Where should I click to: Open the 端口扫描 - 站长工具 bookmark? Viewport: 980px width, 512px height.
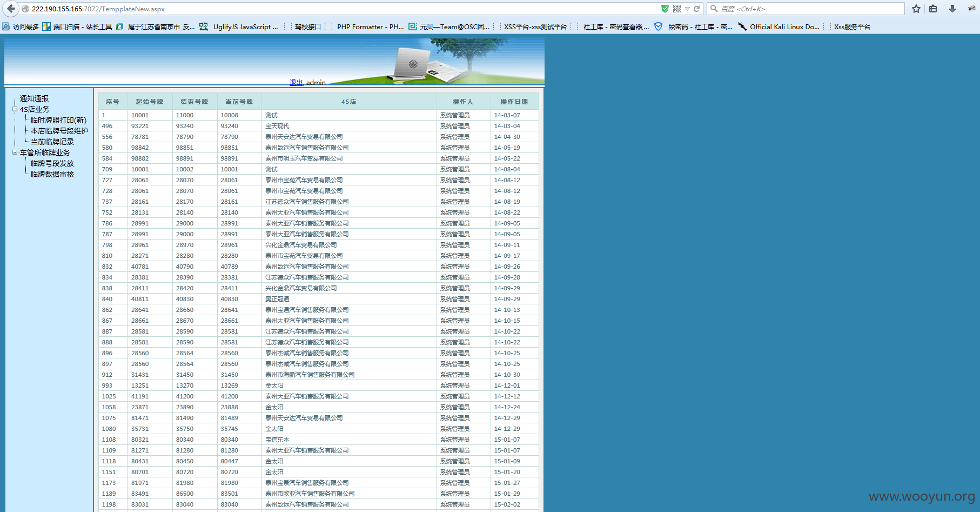[x=77, y=26]
